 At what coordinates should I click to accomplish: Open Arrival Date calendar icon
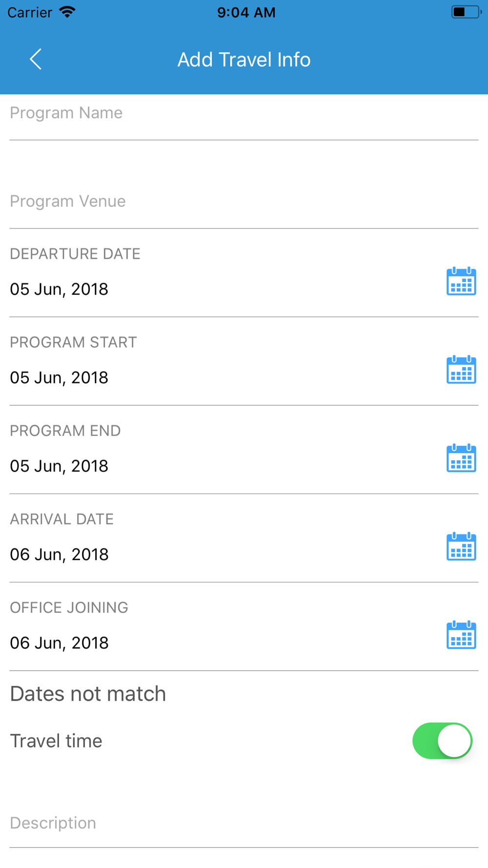(461, 546)
